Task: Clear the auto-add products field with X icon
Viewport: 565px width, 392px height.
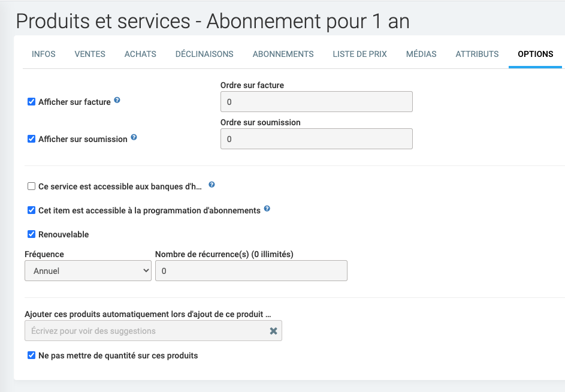Action: (x=273, y=331)
